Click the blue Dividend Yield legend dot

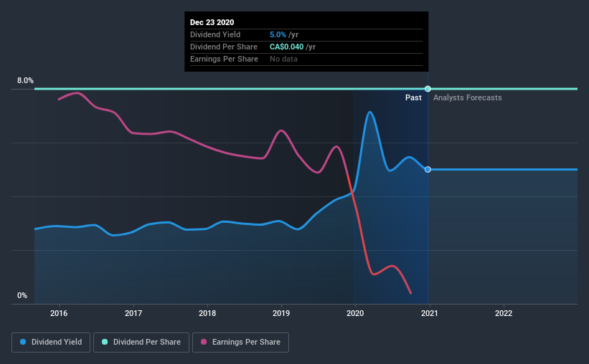[23, 342]
